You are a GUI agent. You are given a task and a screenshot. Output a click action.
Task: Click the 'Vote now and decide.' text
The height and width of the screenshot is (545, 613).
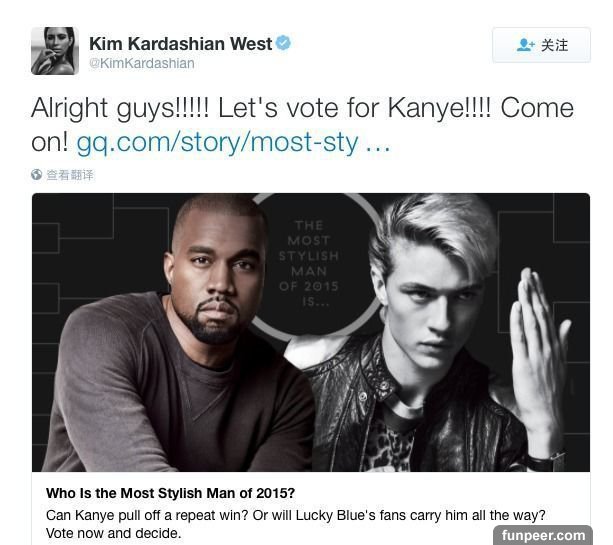[113, 533]
